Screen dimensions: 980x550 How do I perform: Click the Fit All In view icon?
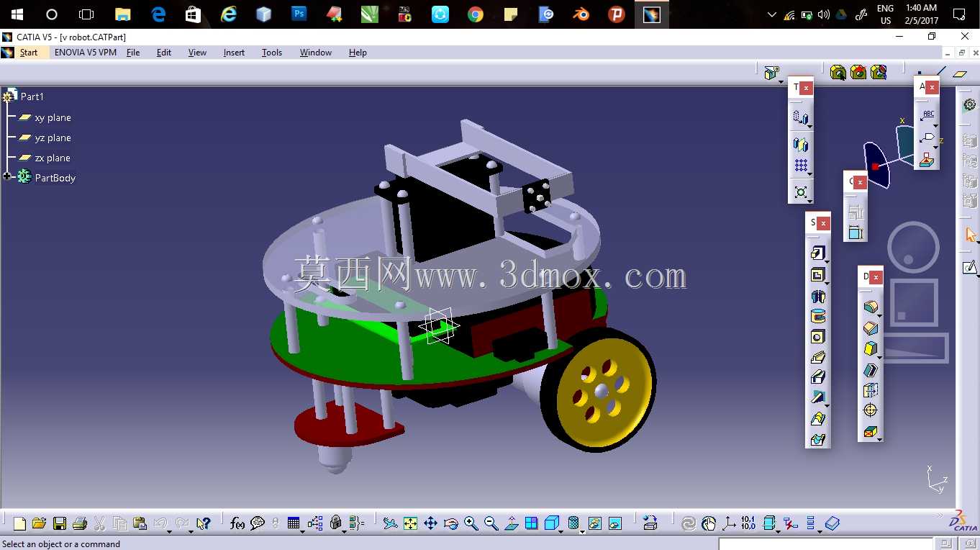coord(410,523)
